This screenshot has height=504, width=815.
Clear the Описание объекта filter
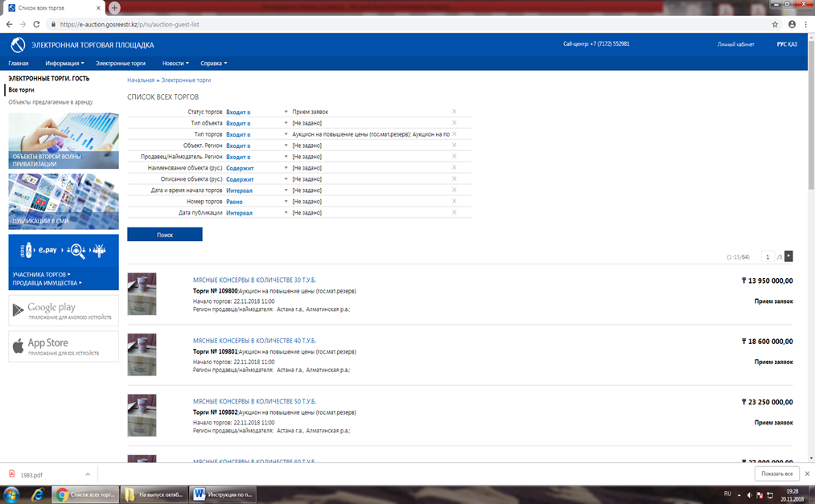[x=455, y=179]
